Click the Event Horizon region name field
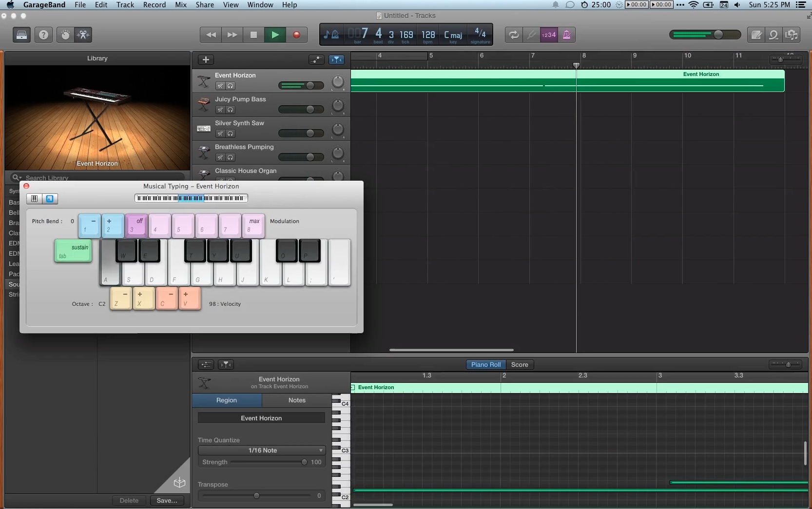This screenshot has width=812, height=509. click(261, 418)
